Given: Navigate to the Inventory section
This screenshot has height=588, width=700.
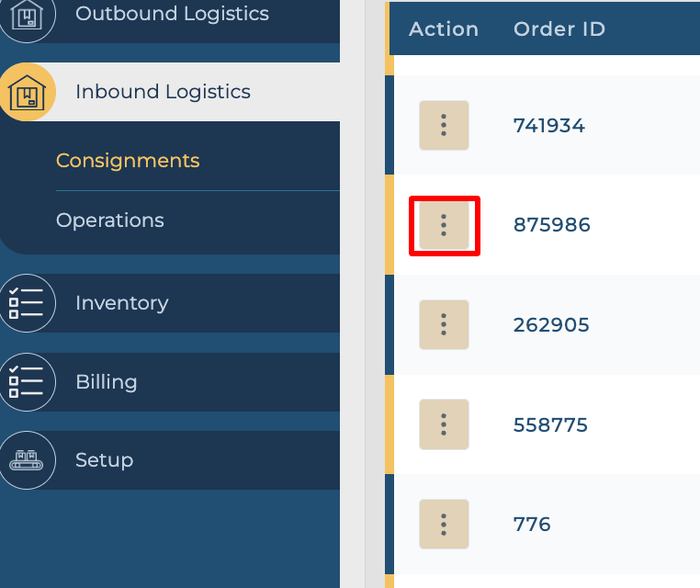Looking at the screenshot, I should tap(121, 303).
